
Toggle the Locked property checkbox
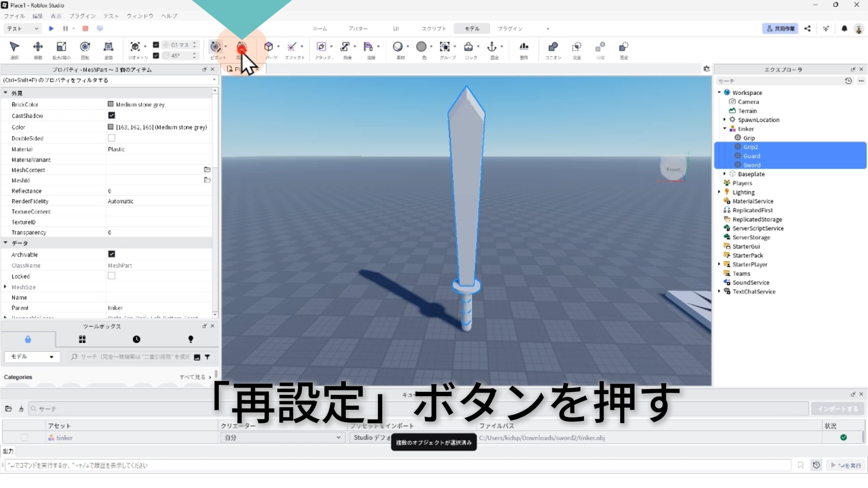(x=112, y=276)
